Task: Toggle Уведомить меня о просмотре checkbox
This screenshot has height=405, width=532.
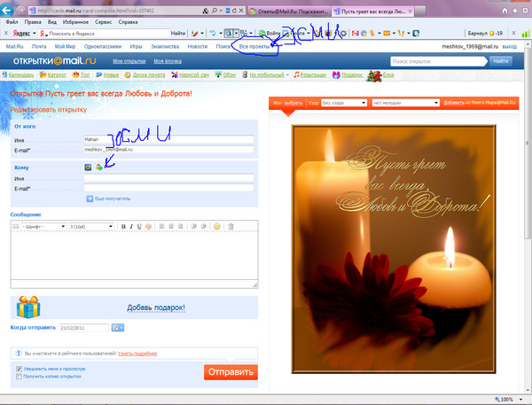Action: point(19,369)
